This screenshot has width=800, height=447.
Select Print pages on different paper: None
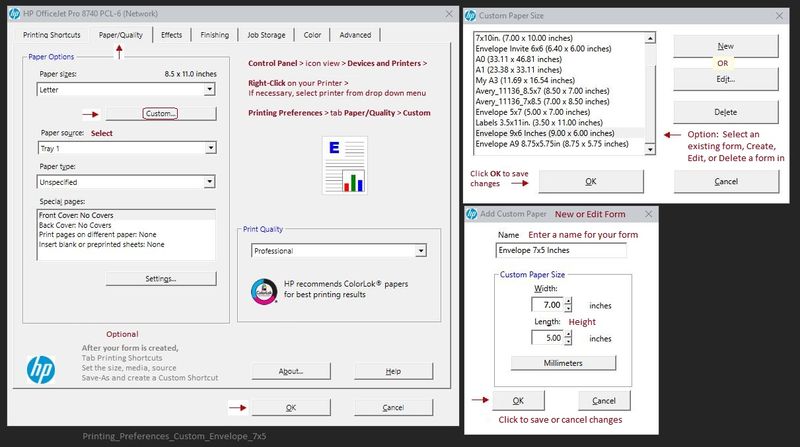(x=126, y=235)
